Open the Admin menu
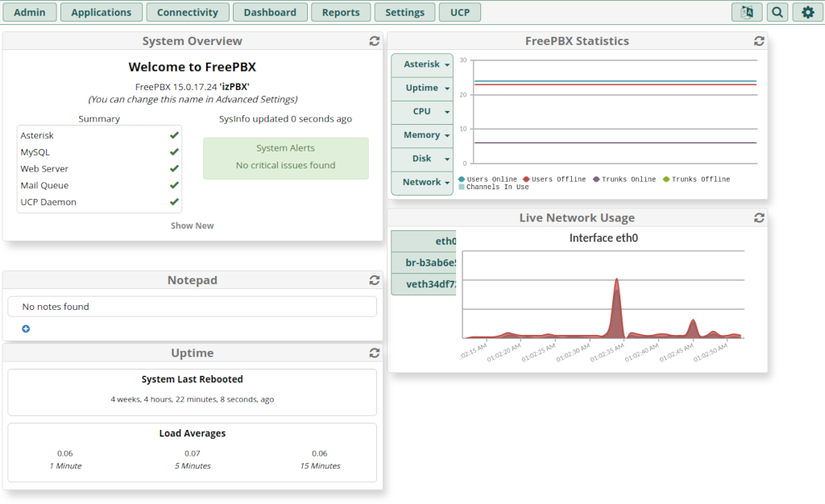Image resolution: width=825 pixels, height=504 pixels. tap(30, 12)
